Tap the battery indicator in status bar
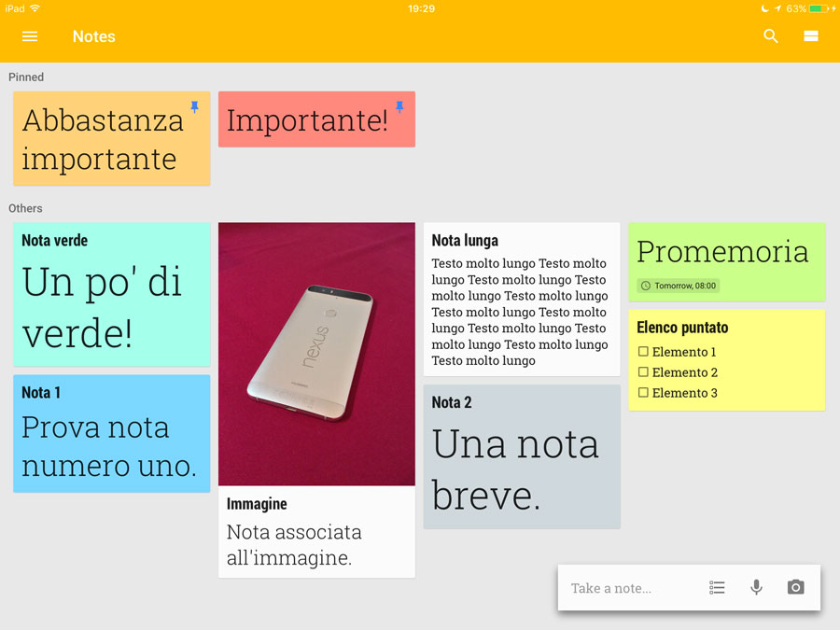Screen dimensions: 840x630 click(x=819, y=8)
